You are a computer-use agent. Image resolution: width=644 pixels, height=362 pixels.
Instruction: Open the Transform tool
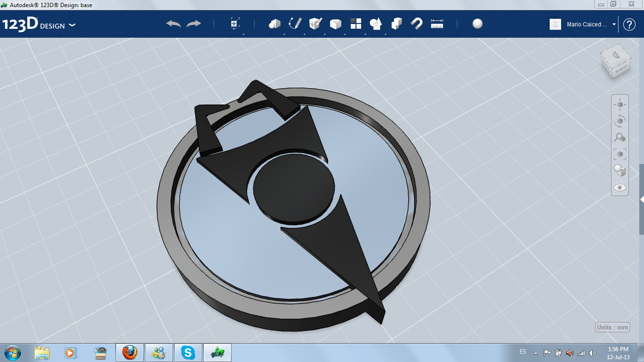click(235, 24)
